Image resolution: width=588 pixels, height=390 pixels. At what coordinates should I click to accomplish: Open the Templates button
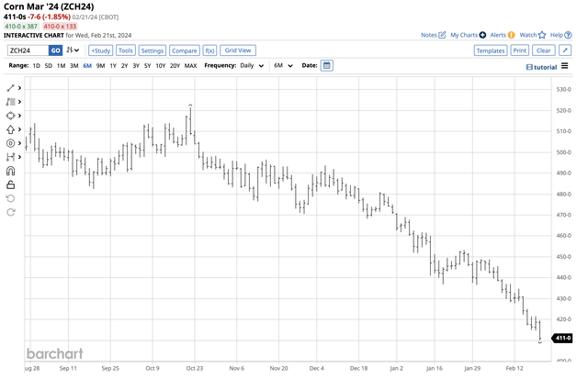[491, 50]
